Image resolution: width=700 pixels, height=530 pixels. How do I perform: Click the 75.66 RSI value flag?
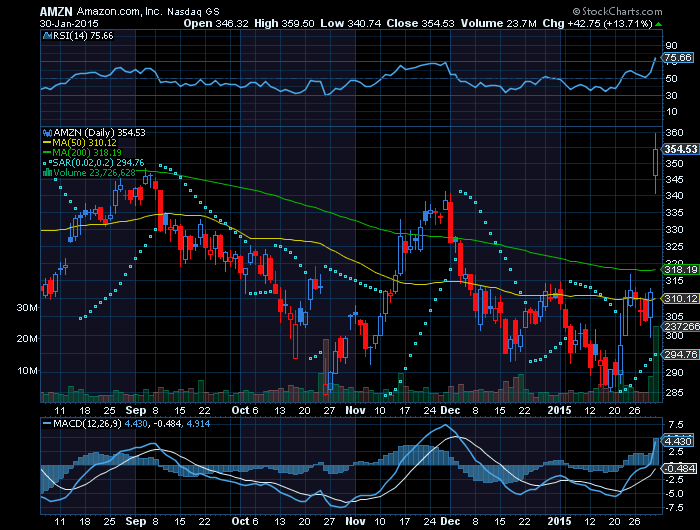coord(677,58)
